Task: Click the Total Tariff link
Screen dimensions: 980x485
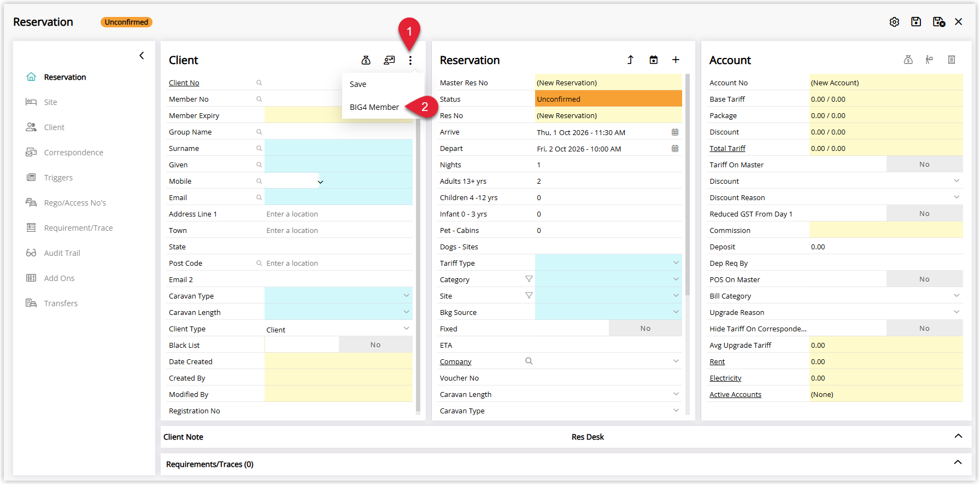Action: (x=727, y=149)
